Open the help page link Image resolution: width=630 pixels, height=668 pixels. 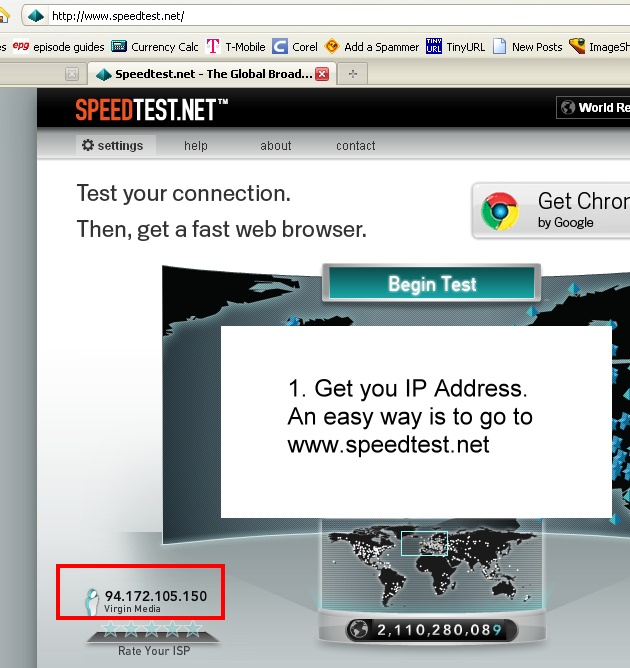(196, 146)
